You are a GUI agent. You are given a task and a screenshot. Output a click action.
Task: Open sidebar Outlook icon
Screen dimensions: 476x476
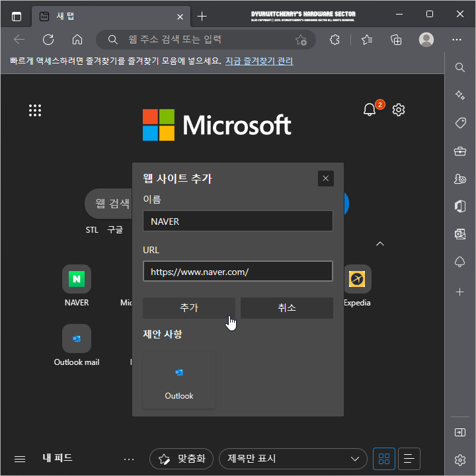click(460, 234)
